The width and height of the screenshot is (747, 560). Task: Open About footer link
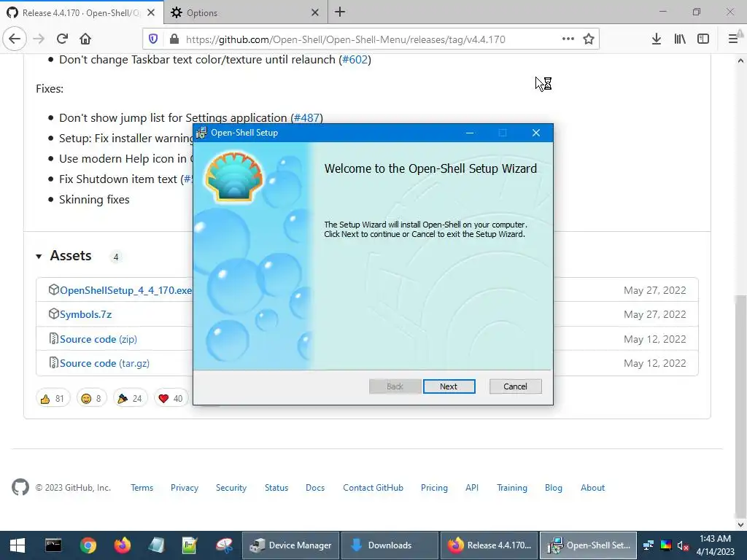tap(592, 488)
